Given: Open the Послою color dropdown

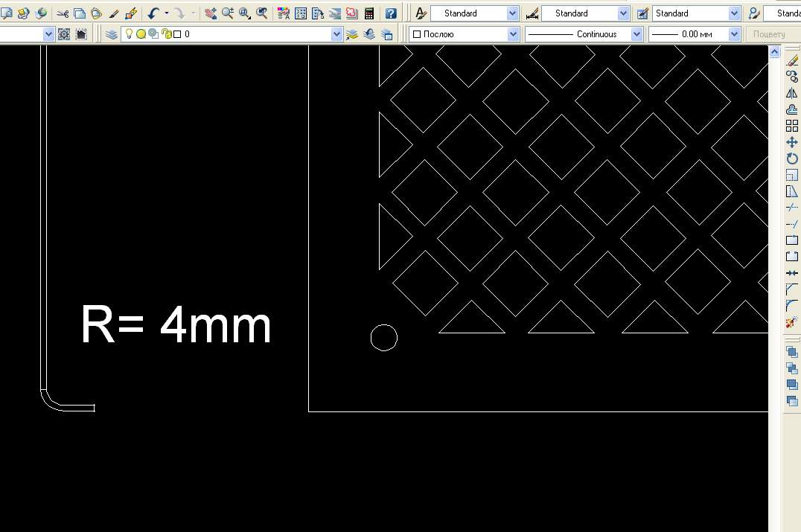Looking at the screenshot, I should [513, 34].
